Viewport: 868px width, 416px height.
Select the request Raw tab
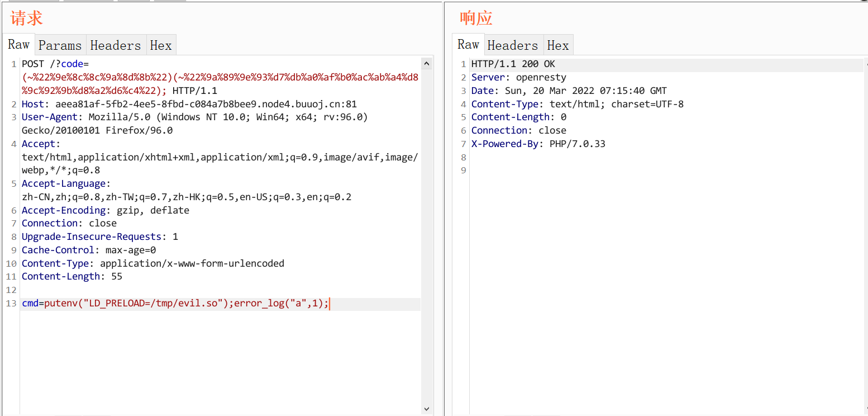(x=19, y=45)
